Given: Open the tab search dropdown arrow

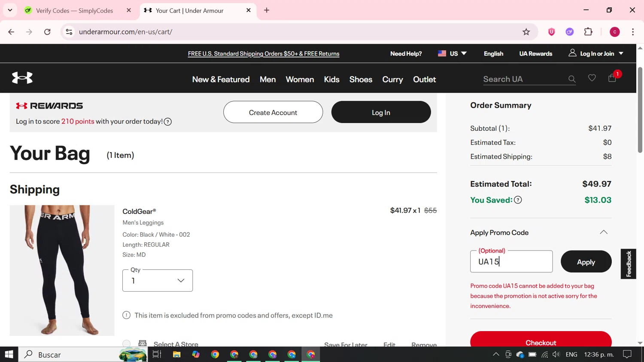Looking at the screenshot, I should 10,10.
